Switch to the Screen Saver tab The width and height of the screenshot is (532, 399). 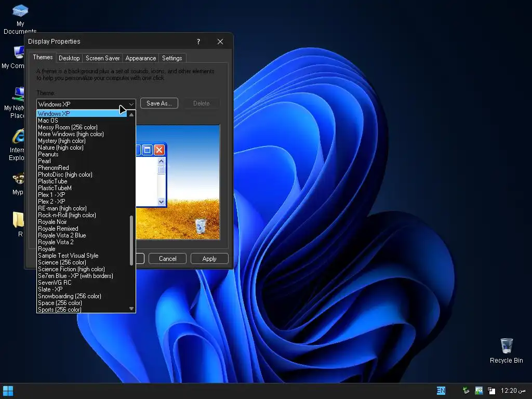(102, 58)
